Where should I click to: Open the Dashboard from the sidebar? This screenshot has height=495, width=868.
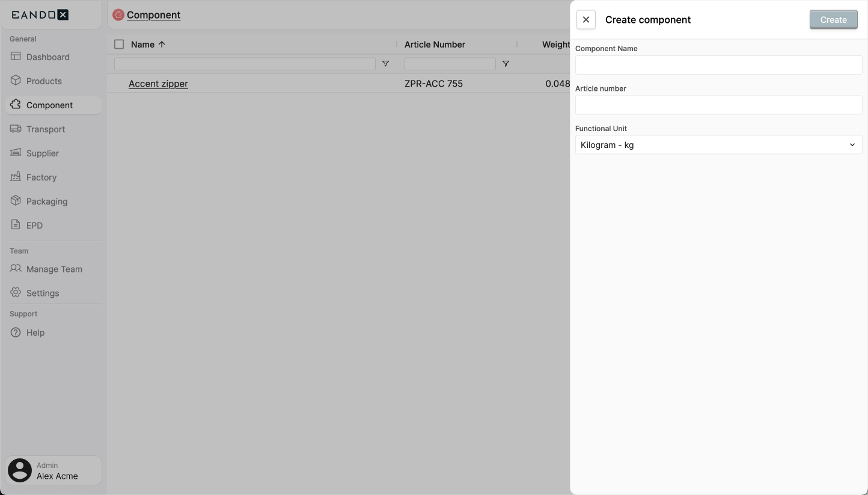(16, 57)
